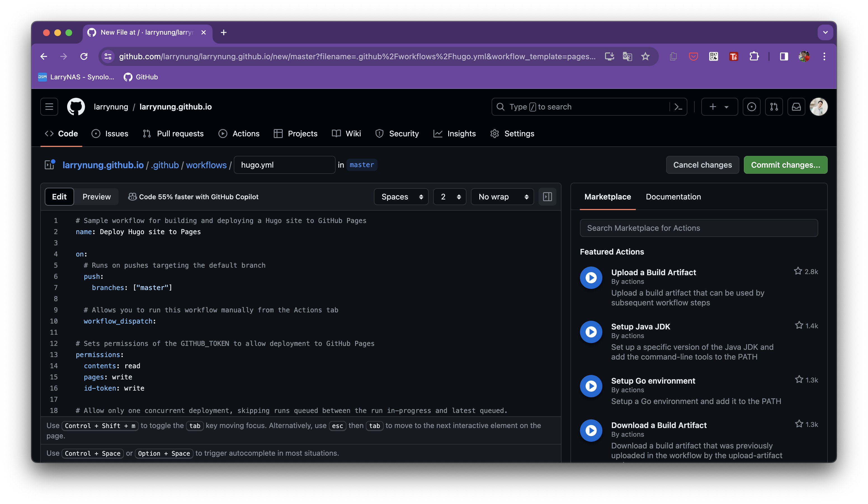
Task: Focus the Search Marketplace for Actions field
Action: (699, 228)
